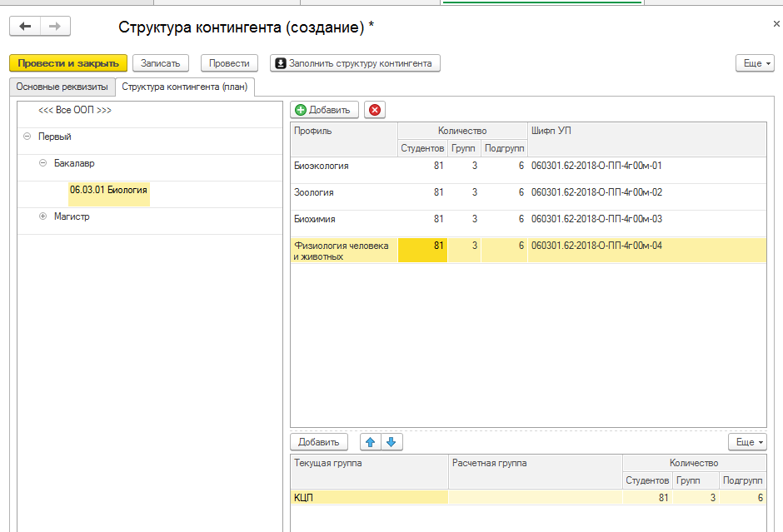The width and height of the screenshot is (783, 532).
Task: Expand the Магистр tree node
Action: click(x=43, y=216)
